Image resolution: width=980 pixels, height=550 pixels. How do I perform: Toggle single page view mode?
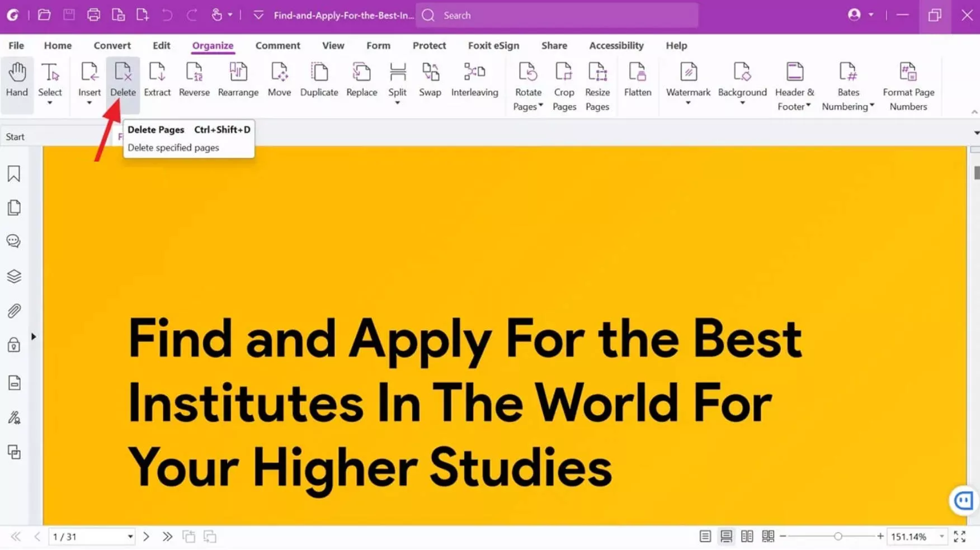click(x=705, y=537)
